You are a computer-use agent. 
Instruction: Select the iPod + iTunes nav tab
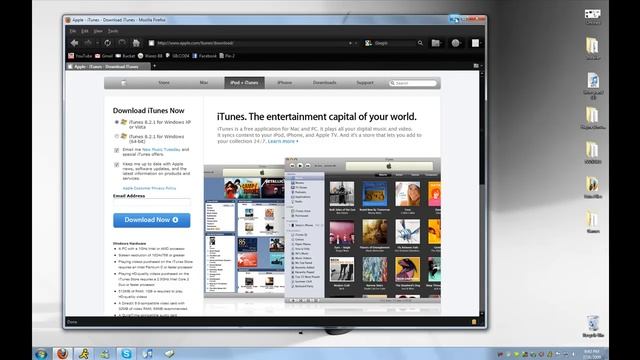coord(244,83)
